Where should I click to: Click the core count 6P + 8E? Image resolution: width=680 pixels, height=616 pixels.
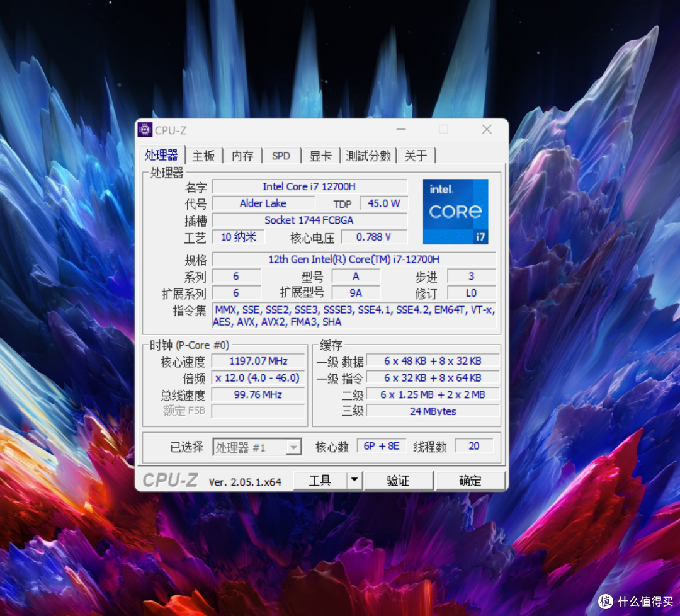pyautogui.click(x=382, y=446)
